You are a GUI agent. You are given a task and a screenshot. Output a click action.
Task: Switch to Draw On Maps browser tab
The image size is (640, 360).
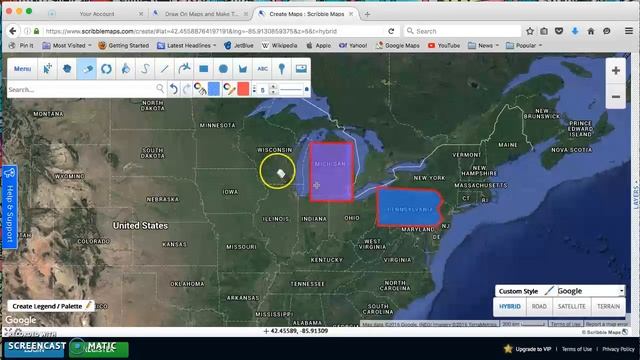201,14
